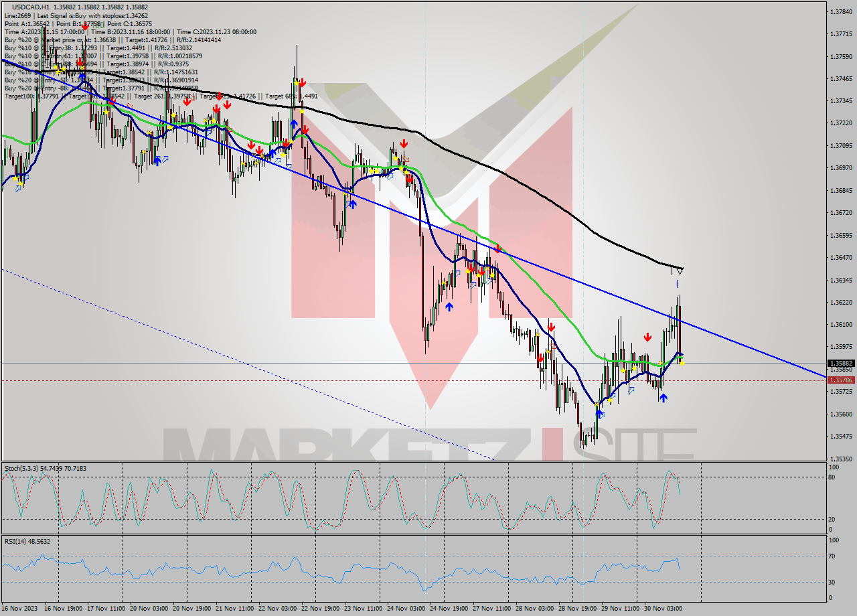
Task: Click the 1.36845 price axis label
Action: (x=842, y=190)
